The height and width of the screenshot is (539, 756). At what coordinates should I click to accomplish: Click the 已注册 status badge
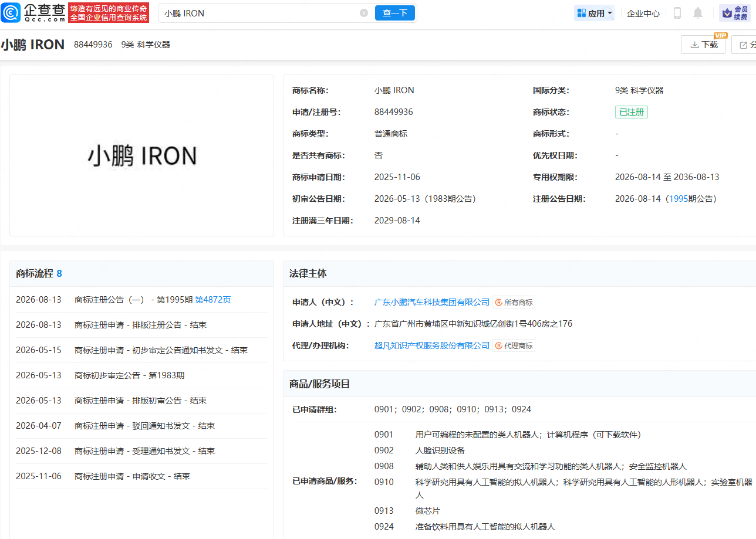click(632, 112)
